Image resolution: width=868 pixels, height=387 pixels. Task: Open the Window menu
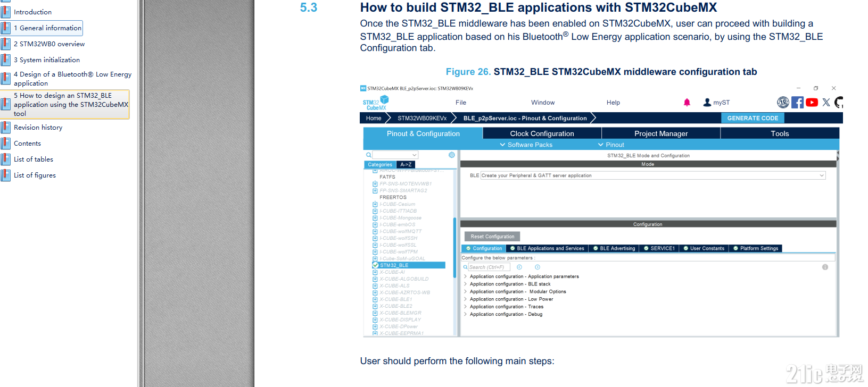click(x=543, y=103)
